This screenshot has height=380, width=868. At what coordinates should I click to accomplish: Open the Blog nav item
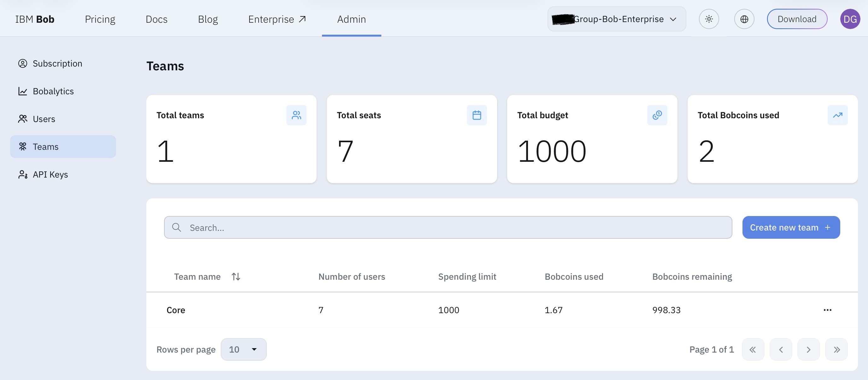(208, 19)
